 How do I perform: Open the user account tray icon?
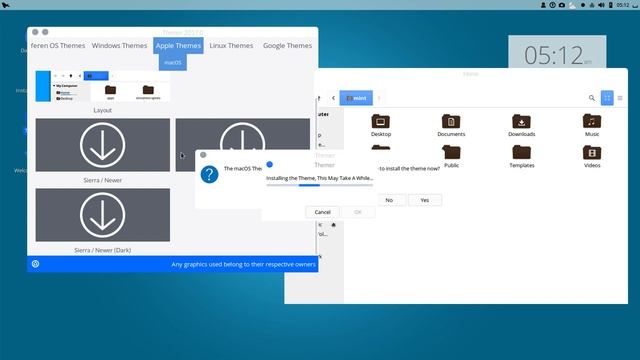click(543, 5)
